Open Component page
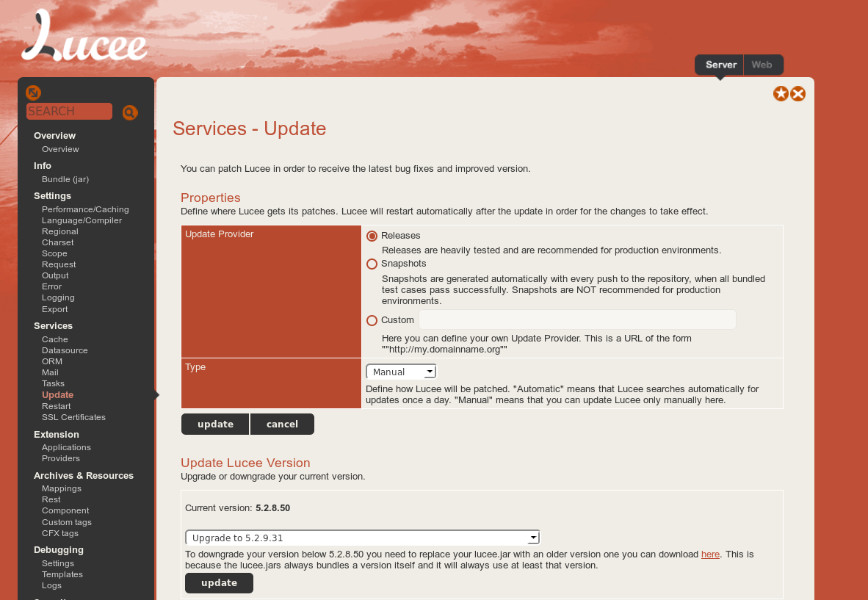 click(65, 510)
